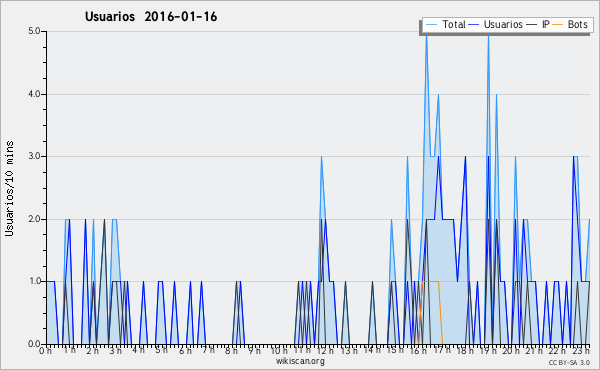The height and width of the screenshot is (370, 600).
Task: Click the light blue Total line swatch
Action: [x=431, y=25]
